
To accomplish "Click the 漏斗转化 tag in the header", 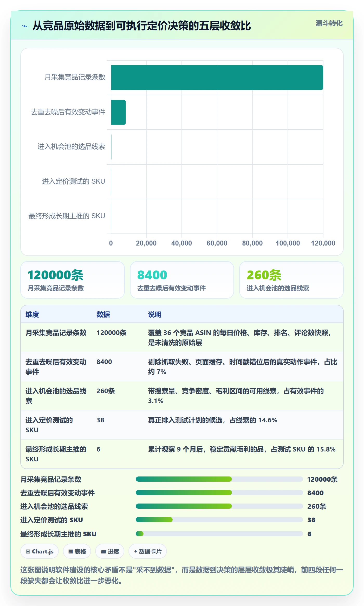I will coord(329,23).
